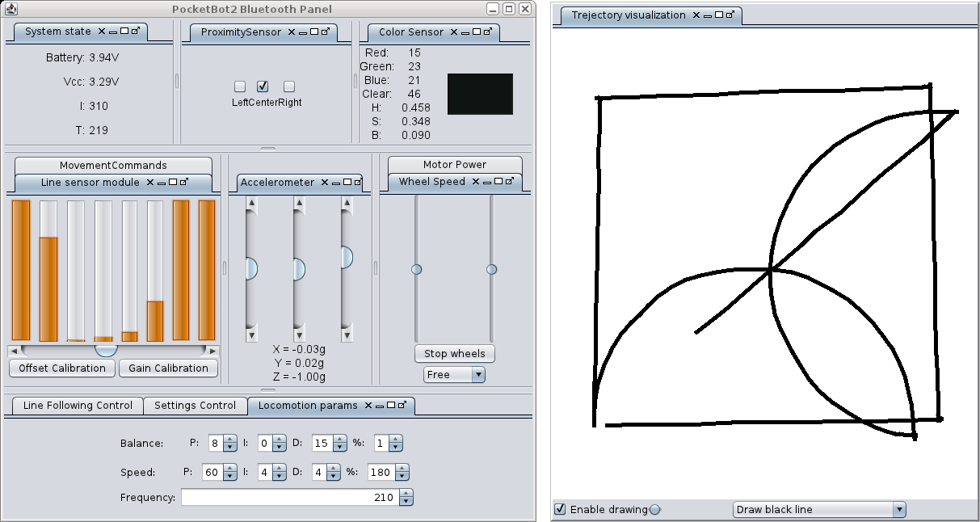
Task: Close the System state panel
Action: pos(102,32)
